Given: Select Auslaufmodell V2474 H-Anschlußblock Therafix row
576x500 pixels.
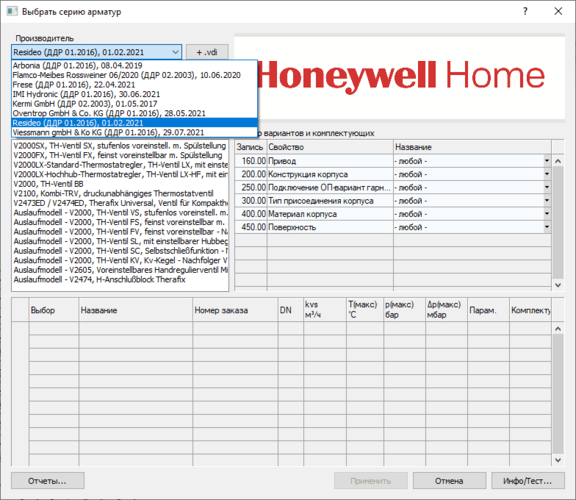Looking at the screenshot, I should pyautogui.click(x=120, y=279).
